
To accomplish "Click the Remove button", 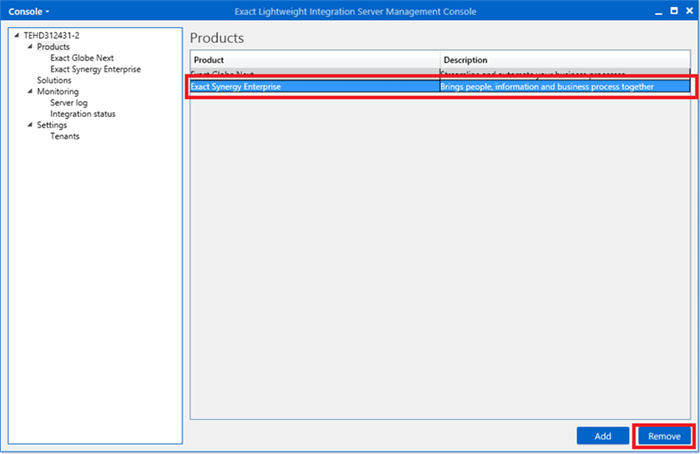I will tap(664, 436).
